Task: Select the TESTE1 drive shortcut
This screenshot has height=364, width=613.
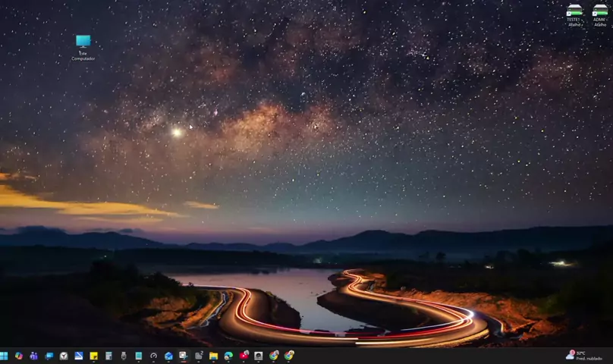Action: 574,14
